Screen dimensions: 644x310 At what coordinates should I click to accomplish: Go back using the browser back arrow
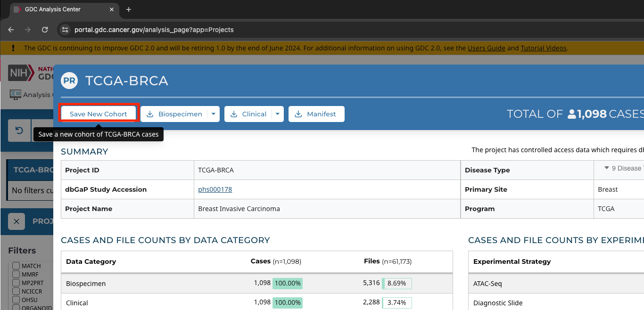pos(11,30)
